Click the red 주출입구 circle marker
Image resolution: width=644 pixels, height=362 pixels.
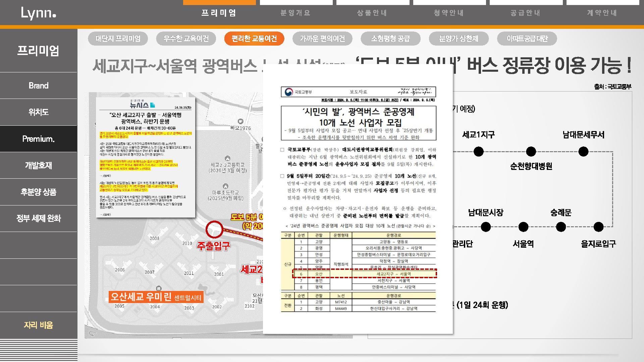point(214,229)
